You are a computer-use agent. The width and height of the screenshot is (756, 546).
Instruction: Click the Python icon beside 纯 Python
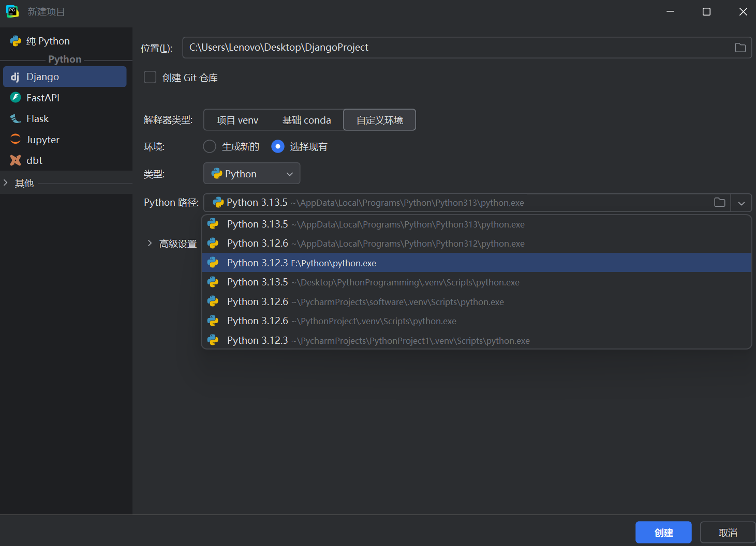pos(16,41)
